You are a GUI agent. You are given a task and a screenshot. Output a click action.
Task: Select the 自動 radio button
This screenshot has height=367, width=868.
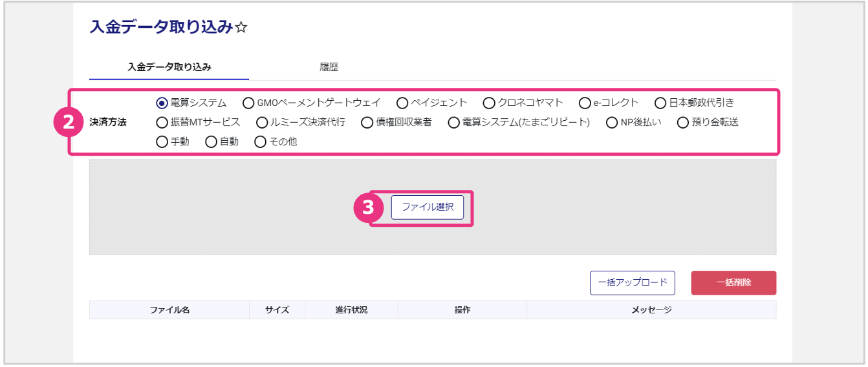pos(211,142)
